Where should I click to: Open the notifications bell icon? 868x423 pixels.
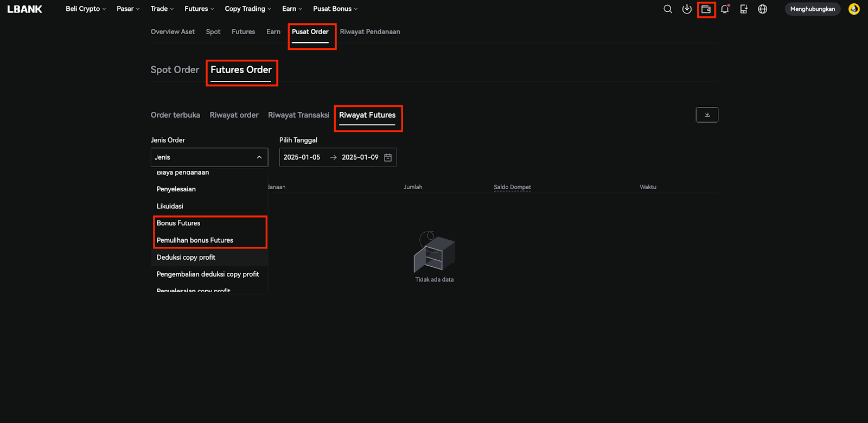pyautogui.click(x=725, y=9)
